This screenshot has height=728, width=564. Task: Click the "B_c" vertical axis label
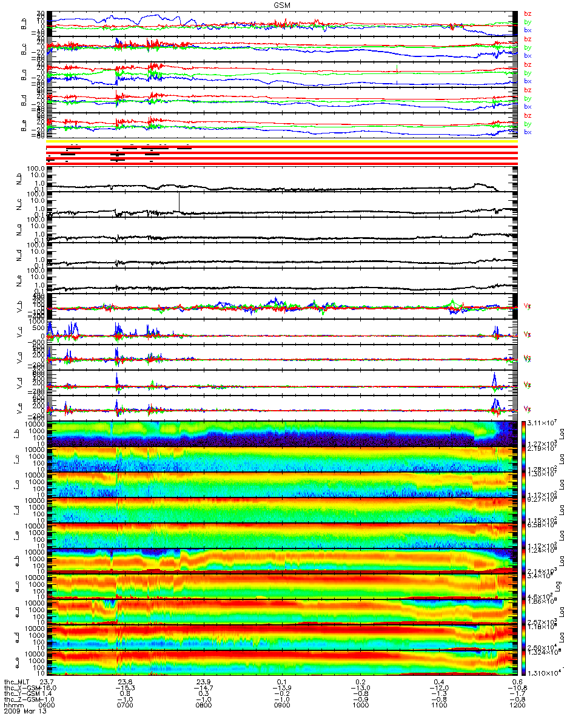(24, 49)
